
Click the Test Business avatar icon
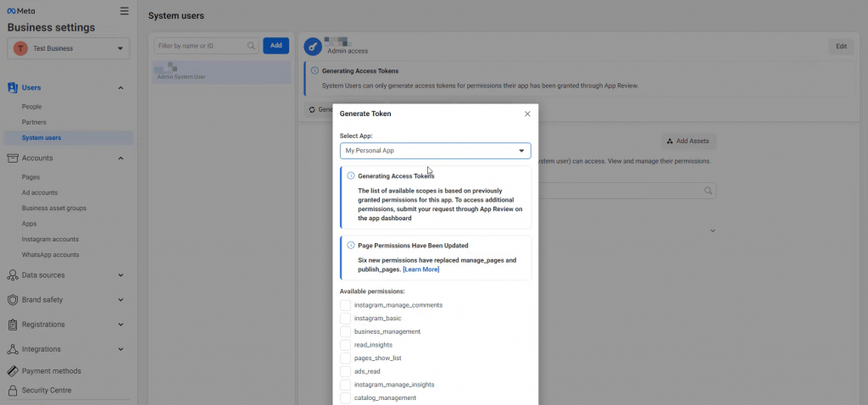[x=20, y=48]
